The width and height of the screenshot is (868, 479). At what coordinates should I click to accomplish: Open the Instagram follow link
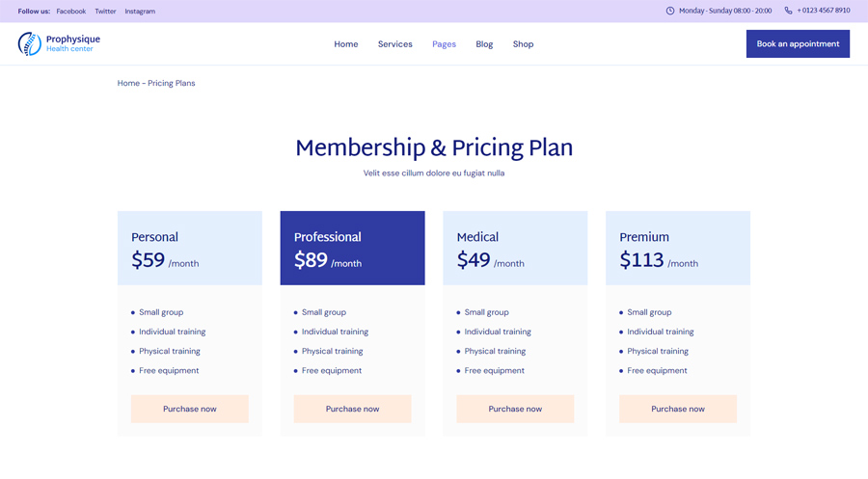click(140, 11)
